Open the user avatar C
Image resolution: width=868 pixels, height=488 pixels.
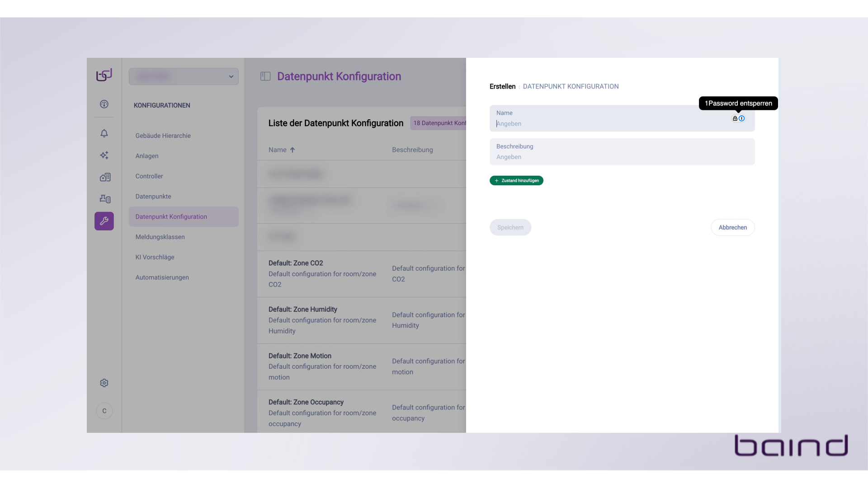click(x=104, y=411)
